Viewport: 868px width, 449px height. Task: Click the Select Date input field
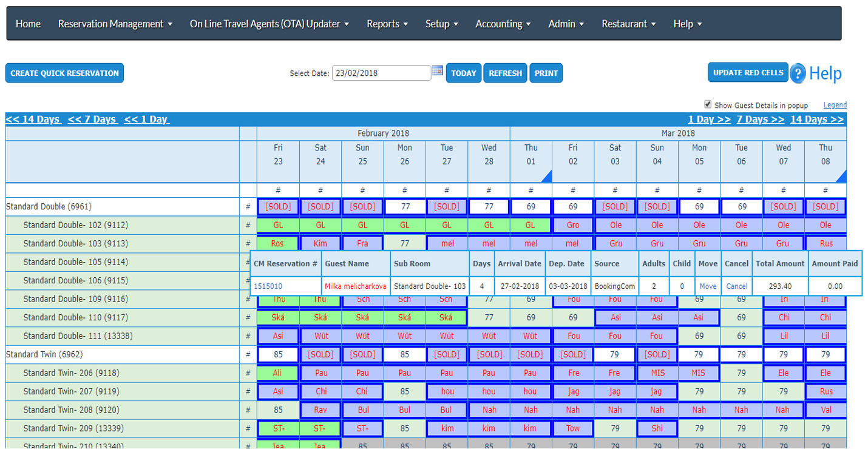[x=381, y=73]
